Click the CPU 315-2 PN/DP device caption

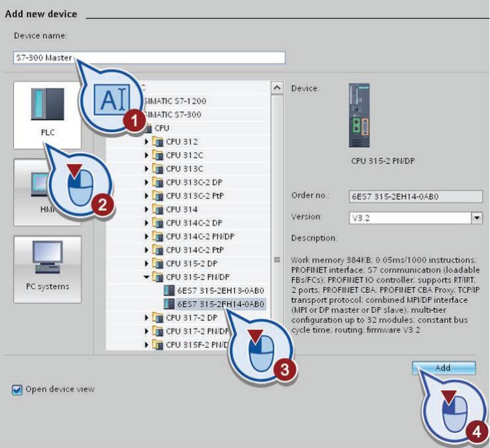(x=383, y=161)
